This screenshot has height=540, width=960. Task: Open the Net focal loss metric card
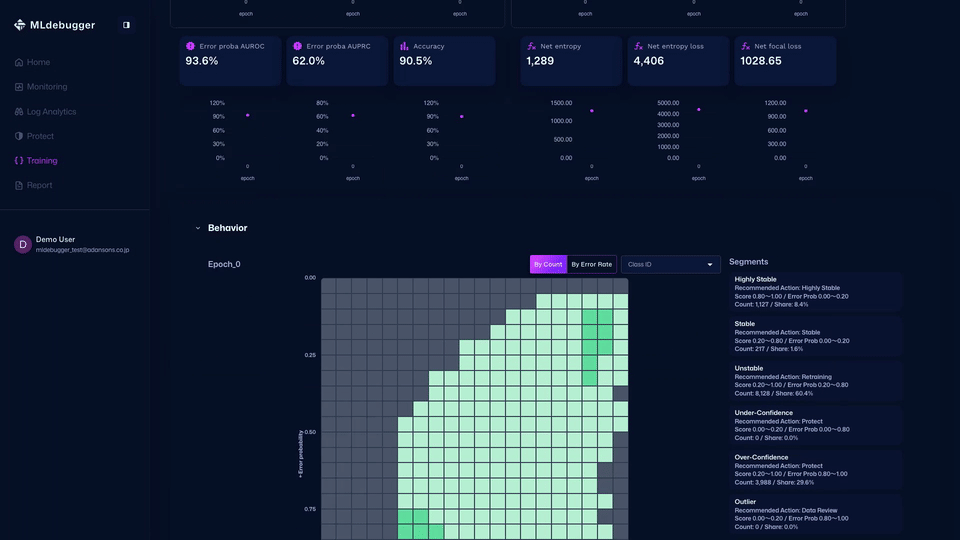785,61
